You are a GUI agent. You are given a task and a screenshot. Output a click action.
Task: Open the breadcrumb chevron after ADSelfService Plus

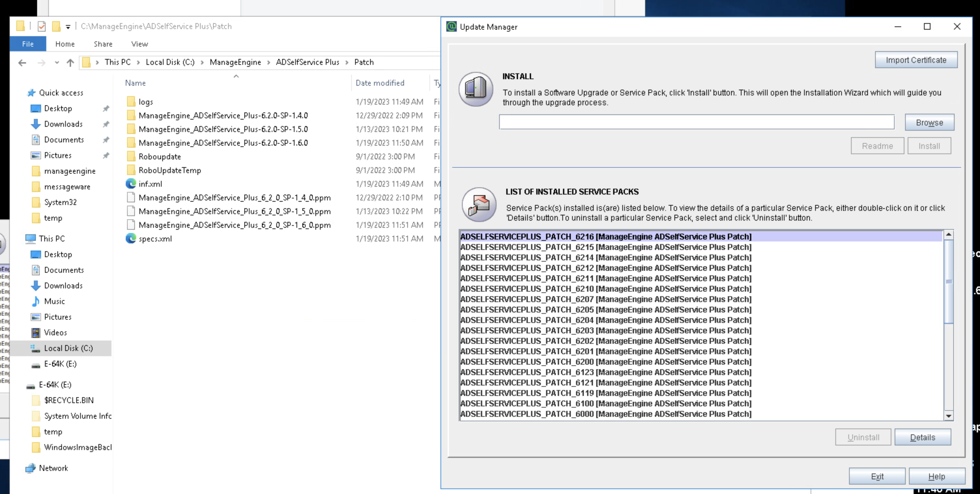coord(347,62)
